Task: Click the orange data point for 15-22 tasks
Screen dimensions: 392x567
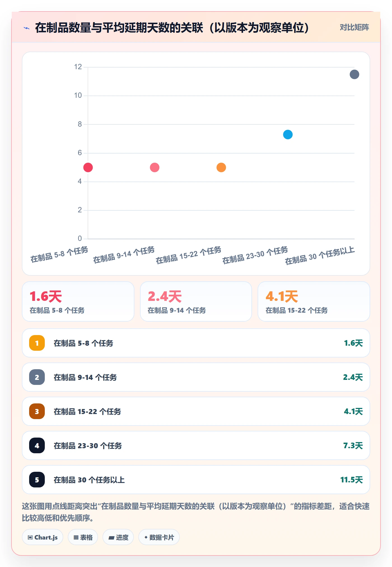Action: point(221,168)
